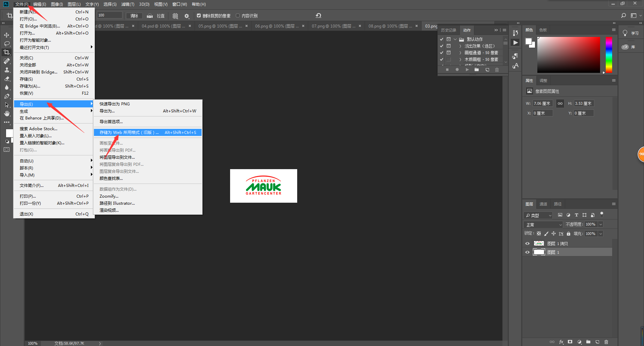Expand the '生成' submenu arrow
This screenshot has height=346, width=644.
point(92,111)
